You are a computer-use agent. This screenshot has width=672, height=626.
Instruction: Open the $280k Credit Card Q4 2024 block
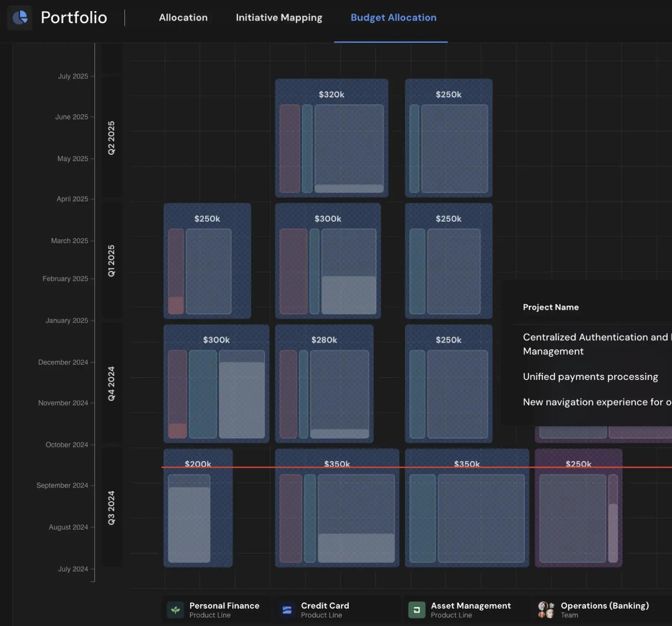pos(324,383)
